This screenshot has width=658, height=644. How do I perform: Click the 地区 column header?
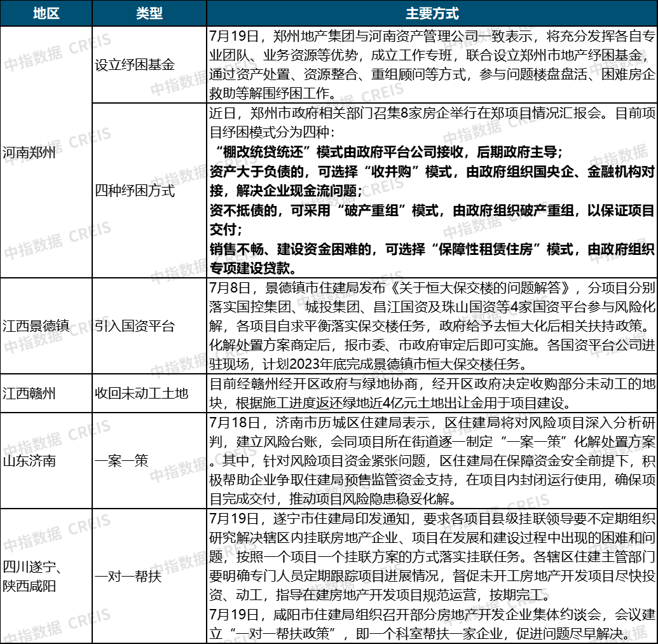click(x=46, y=13)
